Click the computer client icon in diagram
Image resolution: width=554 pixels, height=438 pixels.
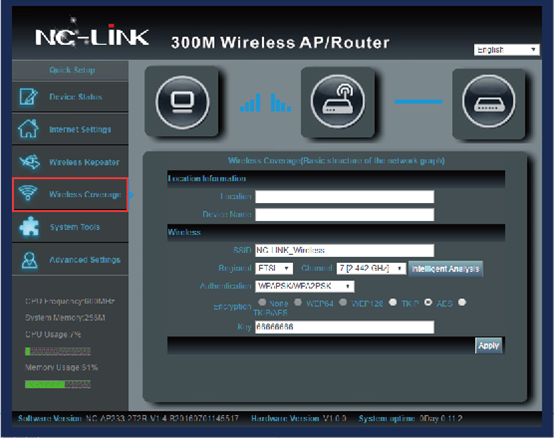coord(182,102)
